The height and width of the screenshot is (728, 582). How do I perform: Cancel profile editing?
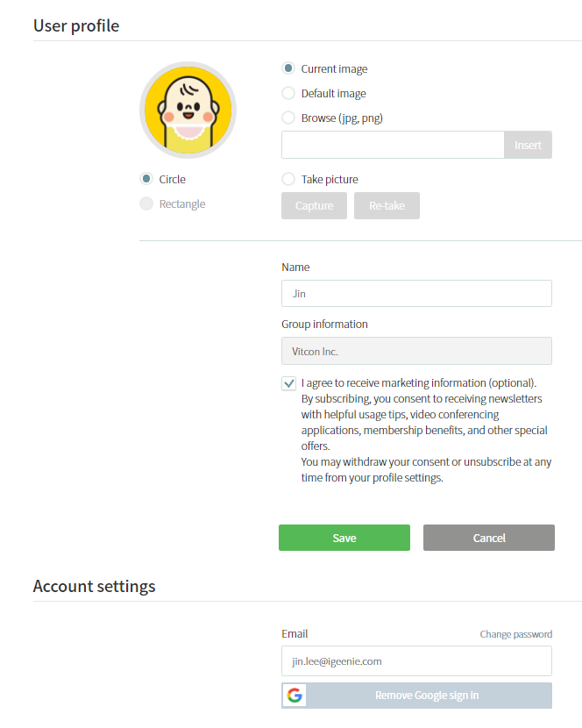click(489, 538)
